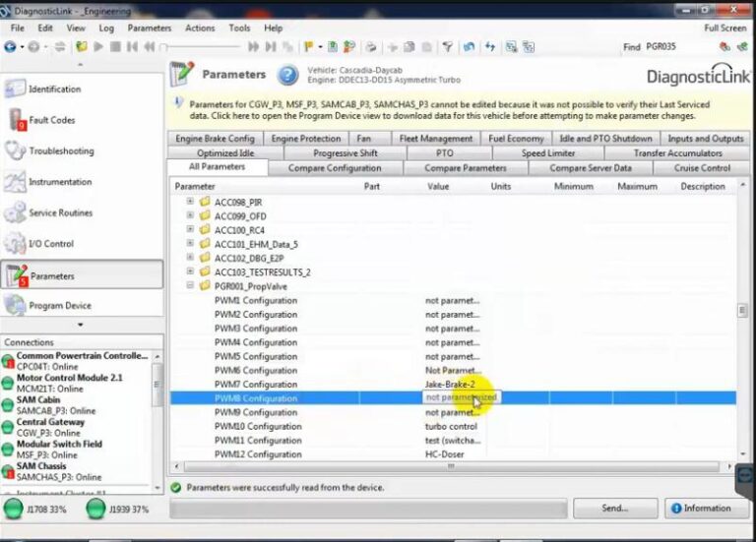Open I/O Control in the sidebar
Viewport: 756px width, 542px height.
click(x=82, y=243)
